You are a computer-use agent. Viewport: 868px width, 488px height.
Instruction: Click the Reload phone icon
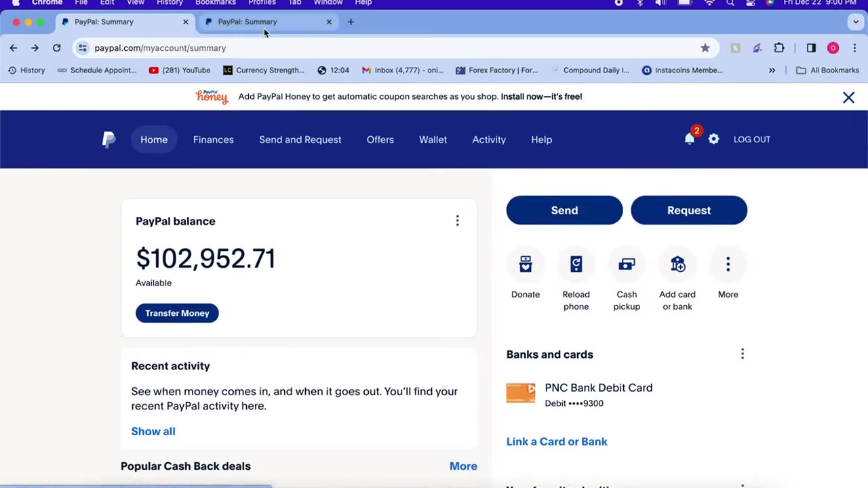click(x=576, y=264)
